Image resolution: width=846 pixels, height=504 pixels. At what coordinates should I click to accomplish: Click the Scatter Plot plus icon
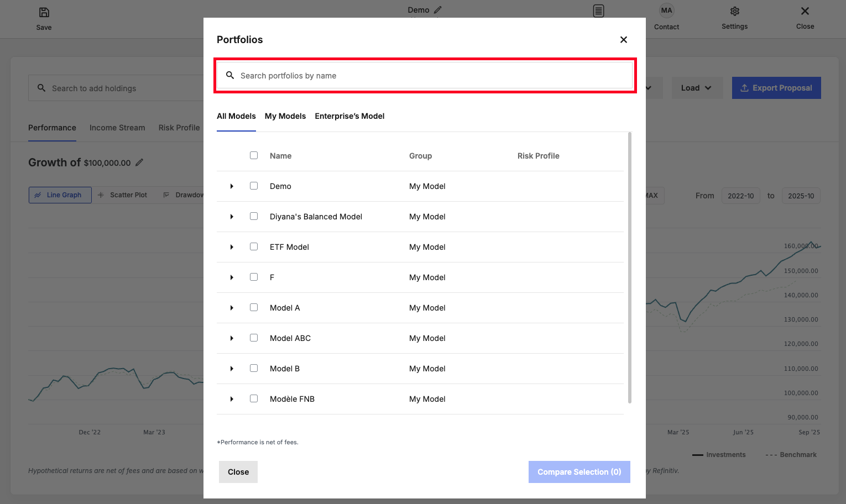point(101,195)
